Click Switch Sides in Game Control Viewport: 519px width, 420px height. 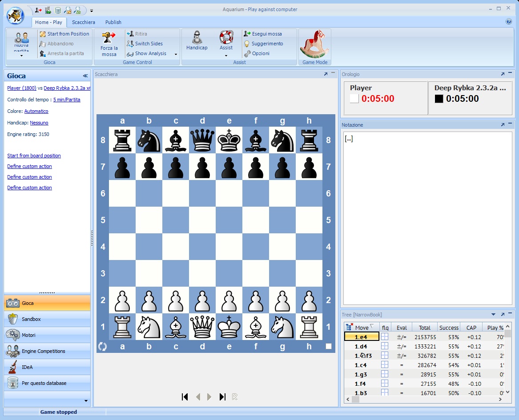coord(145,44)
